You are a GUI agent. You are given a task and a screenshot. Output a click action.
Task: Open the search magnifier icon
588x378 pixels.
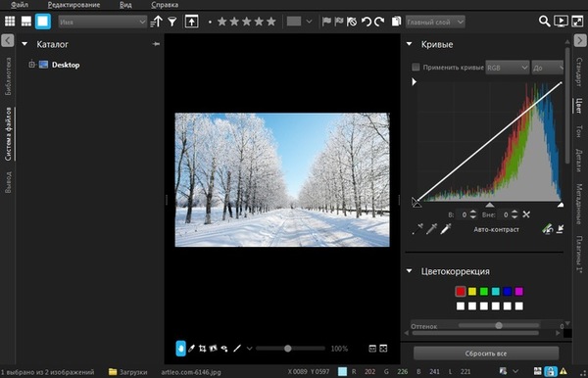coord(544,21)
